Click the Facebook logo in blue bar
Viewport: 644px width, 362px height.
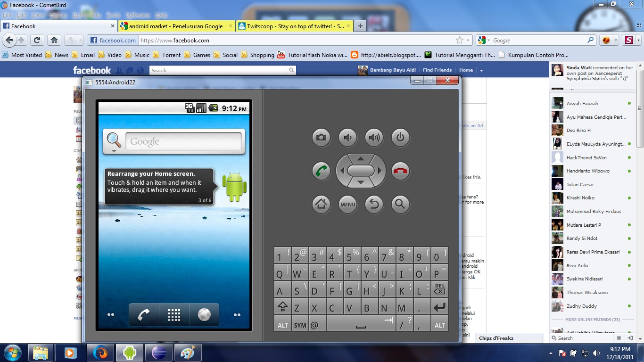click(92, 70)
